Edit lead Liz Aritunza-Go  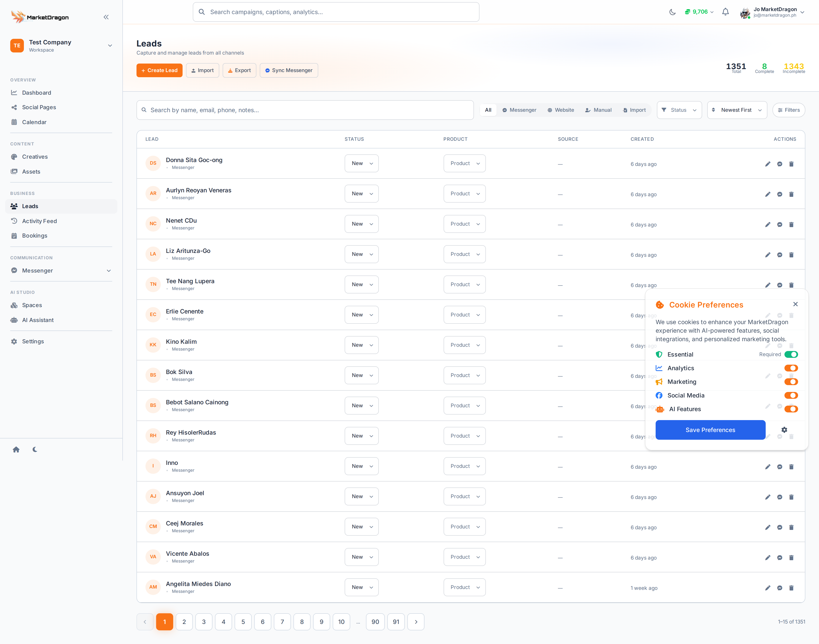pos(768,255)
